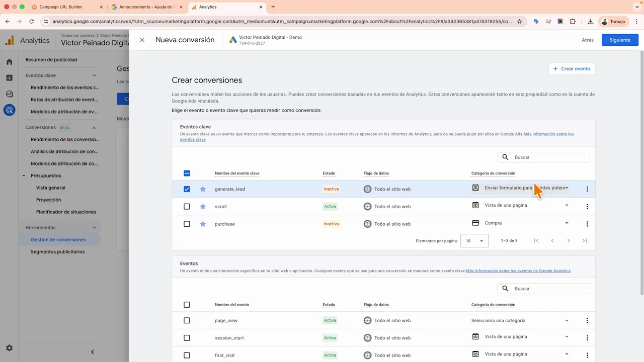Change the Elementos por página dropdown
644x362 pixels.
tap(474, 241)
